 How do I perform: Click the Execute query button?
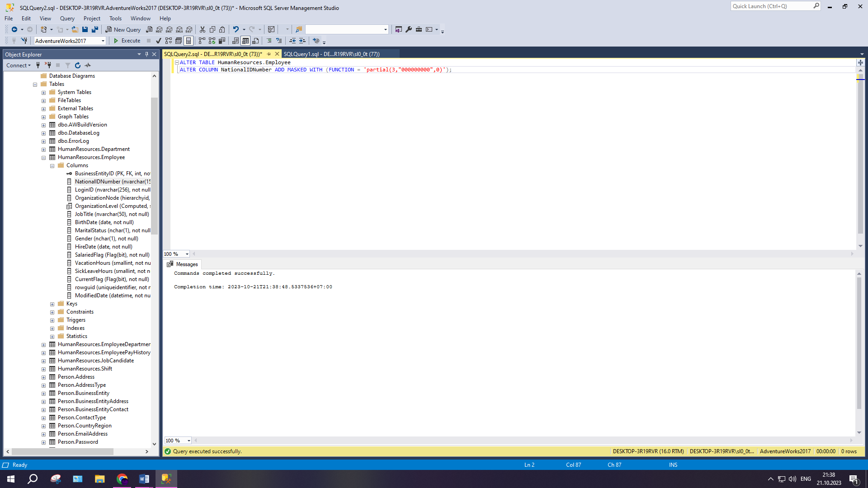pyautogui.click(x=127, y=41)
